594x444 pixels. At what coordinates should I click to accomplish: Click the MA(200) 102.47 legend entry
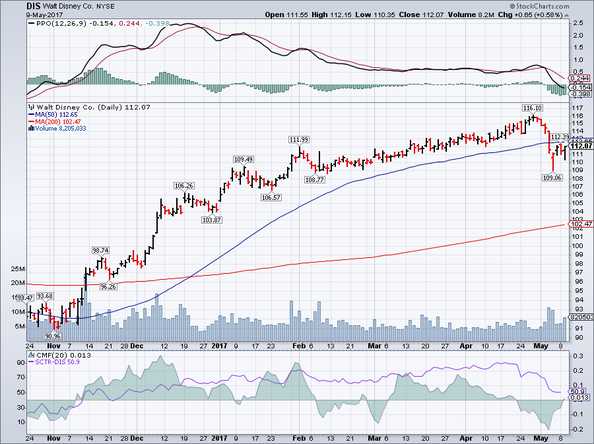58,122
